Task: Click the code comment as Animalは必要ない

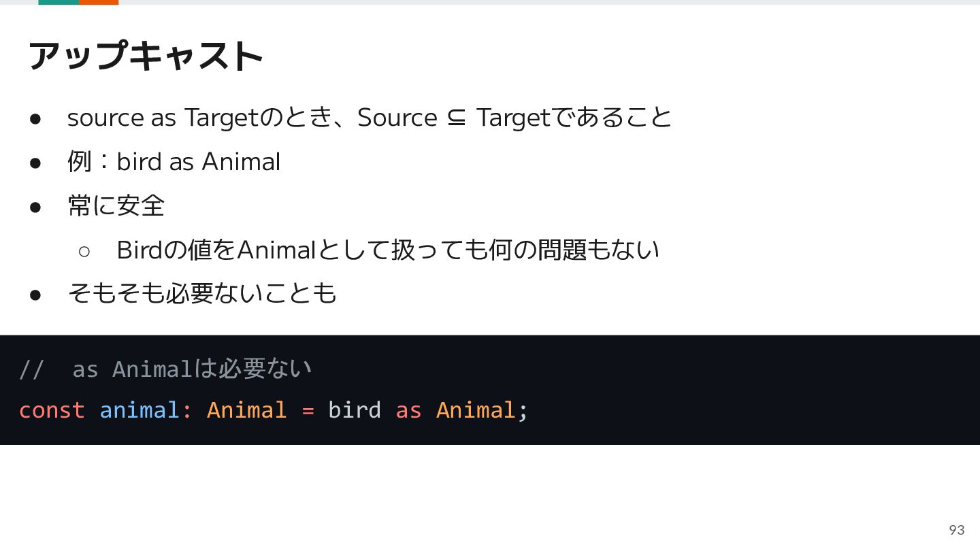Action: point(192,369)
